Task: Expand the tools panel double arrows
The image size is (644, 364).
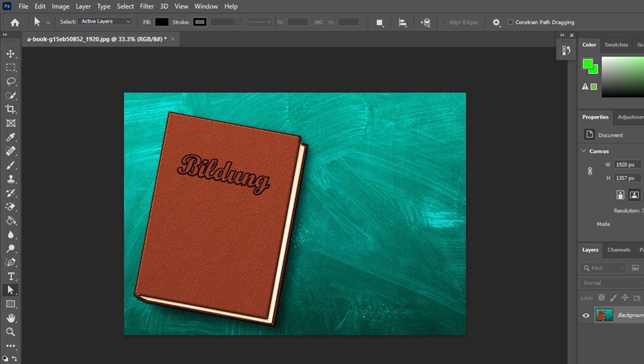Action: pyautogui.click(x=5, y=35)
